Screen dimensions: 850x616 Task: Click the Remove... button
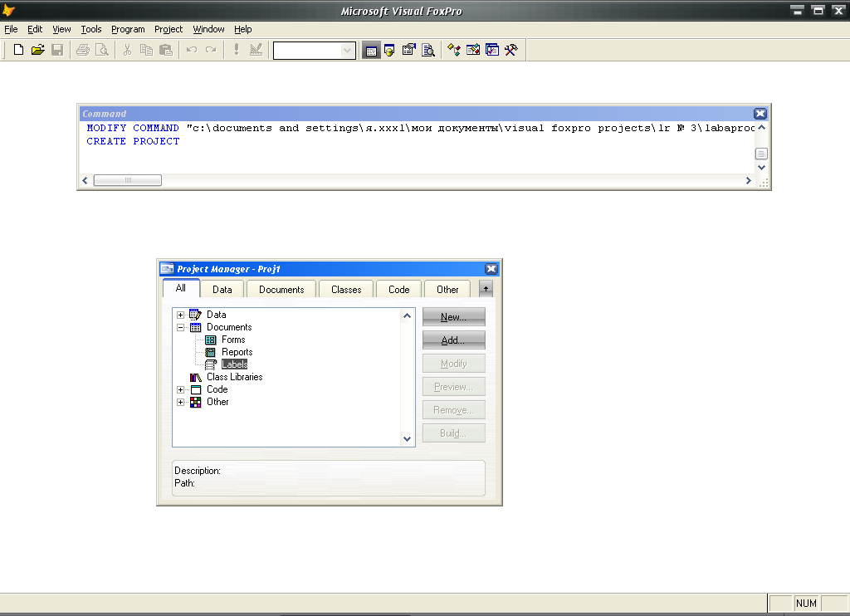454,410
